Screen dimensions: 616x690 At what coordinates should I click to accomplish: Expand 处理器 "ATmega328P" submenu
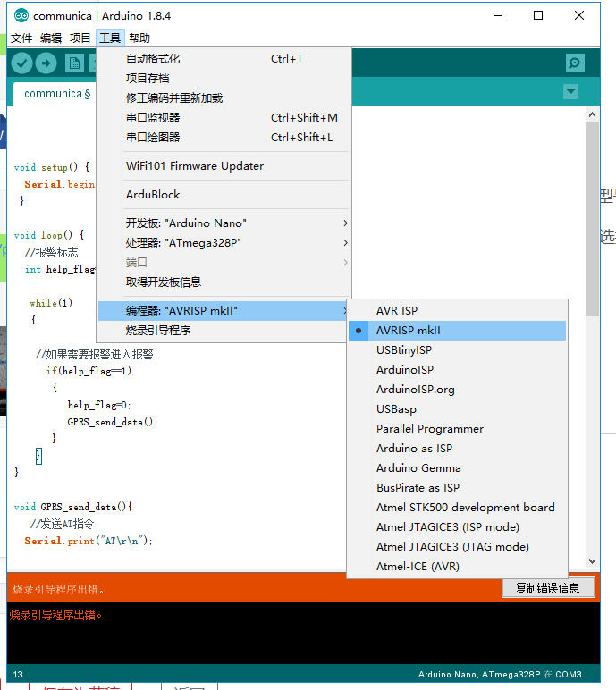pos(224,243)
